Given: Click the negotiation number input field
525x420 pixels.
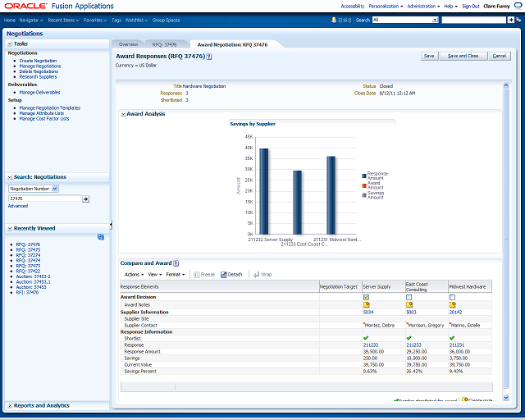Looking at the screenshot, I should (x=44, y=199).
